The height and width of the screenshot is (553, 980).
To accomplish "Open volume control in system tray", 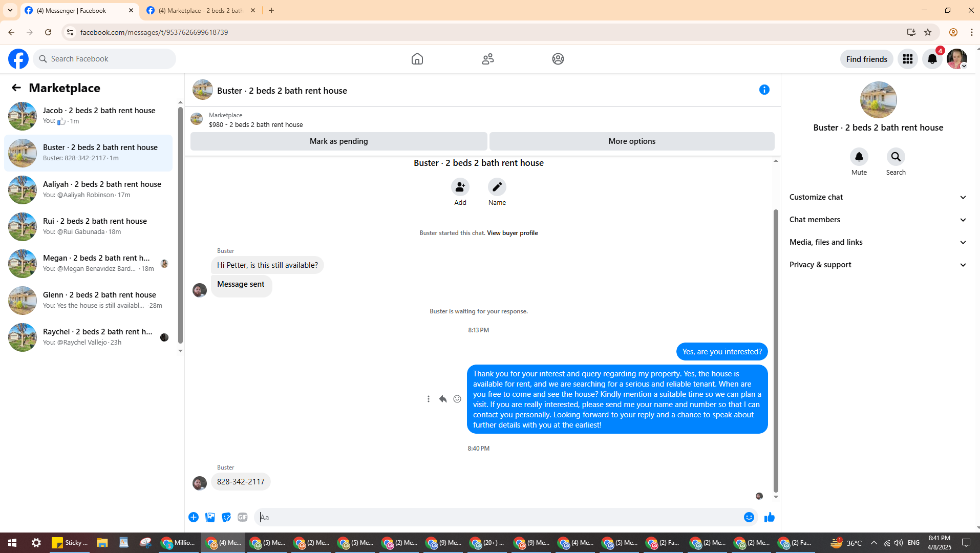I will tap(899, 543).
